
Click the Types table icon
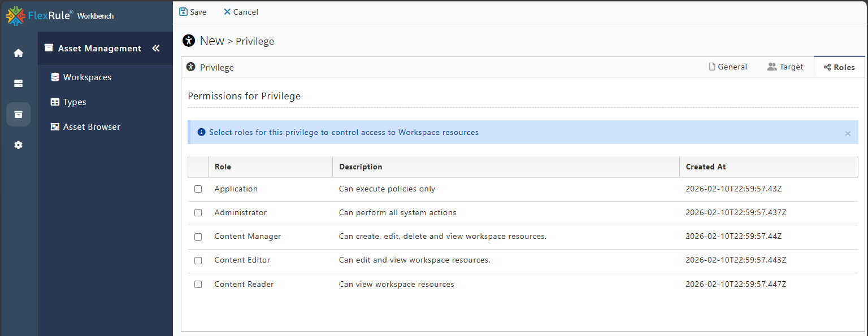click(55, 102)
